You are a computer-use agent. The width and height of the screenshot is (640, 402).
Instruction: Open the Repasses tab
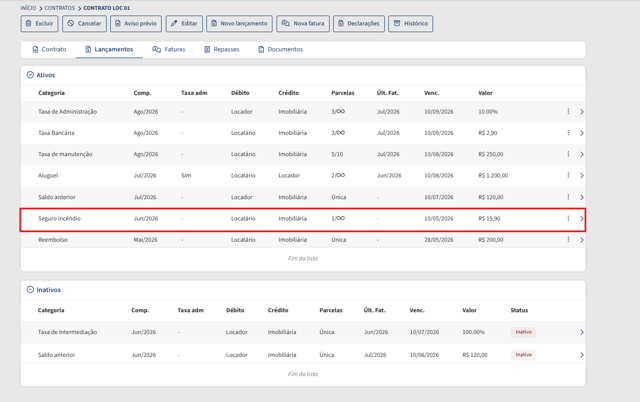click(222, 49)
